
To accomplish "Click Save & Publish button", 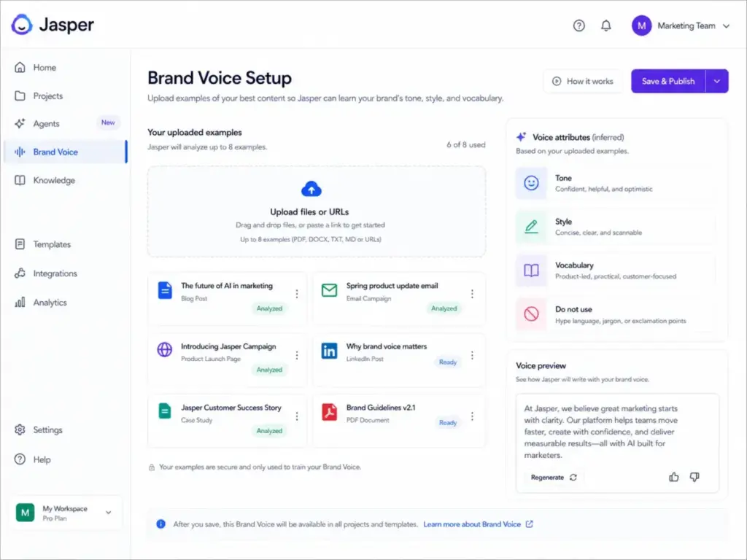I will pos(668,82).
